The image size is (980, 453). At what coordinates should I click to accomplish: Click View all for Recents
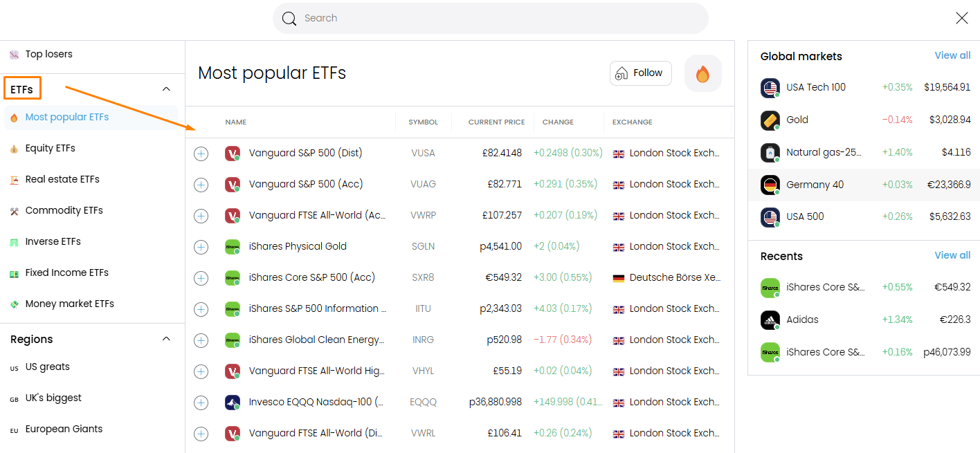tap(952, 256)
